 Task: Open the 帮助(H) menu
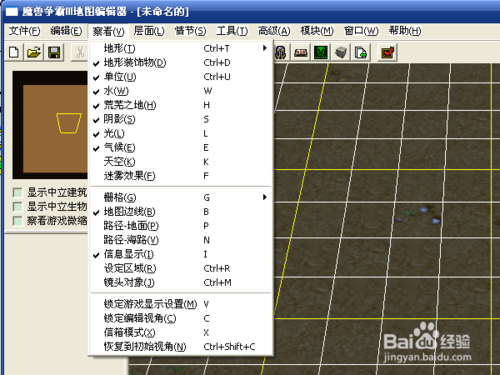point(405,31)
